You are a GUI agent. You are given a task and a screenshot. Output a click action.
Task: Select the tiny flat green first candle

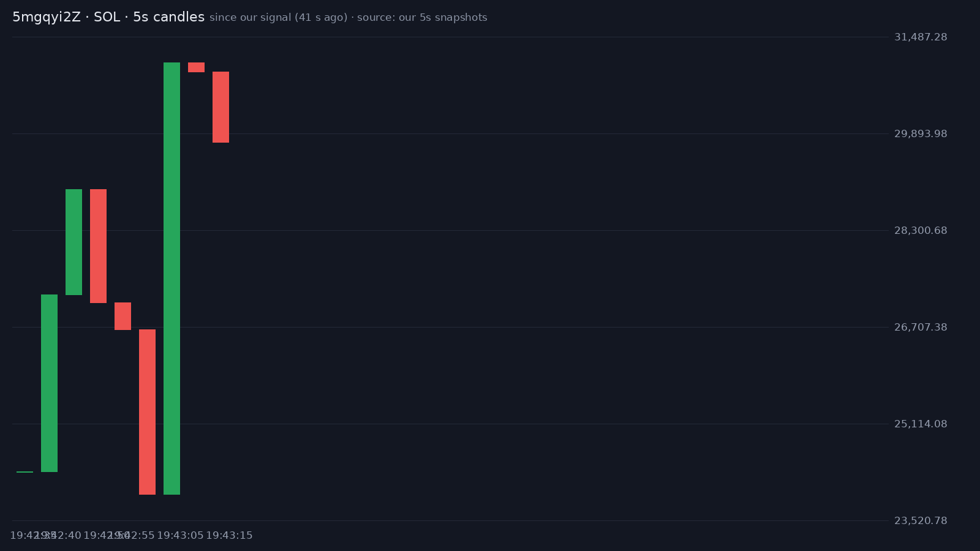pos(24,472)
